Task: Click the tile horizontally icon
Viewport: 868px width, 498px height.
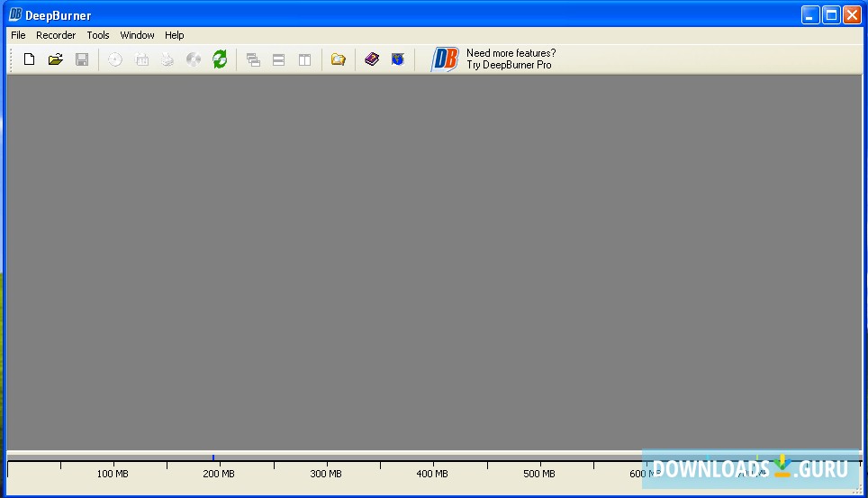Action: (x=278, y=59)
